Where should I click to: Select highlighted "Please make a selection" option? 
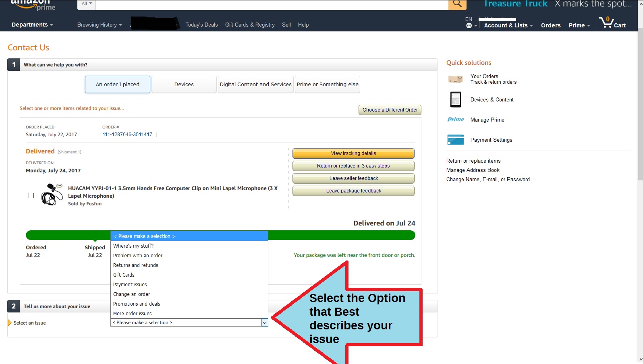(x=189, y=236)
